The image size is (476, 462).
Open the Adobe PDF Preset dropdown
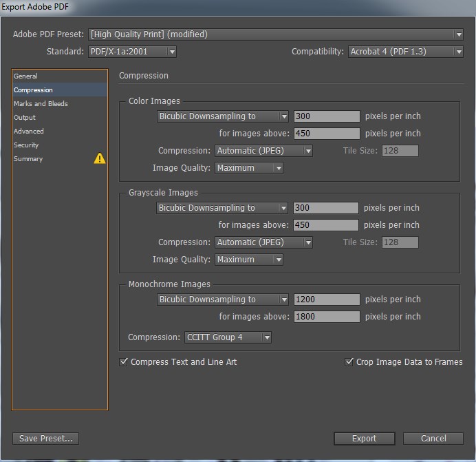coord(276,34)
